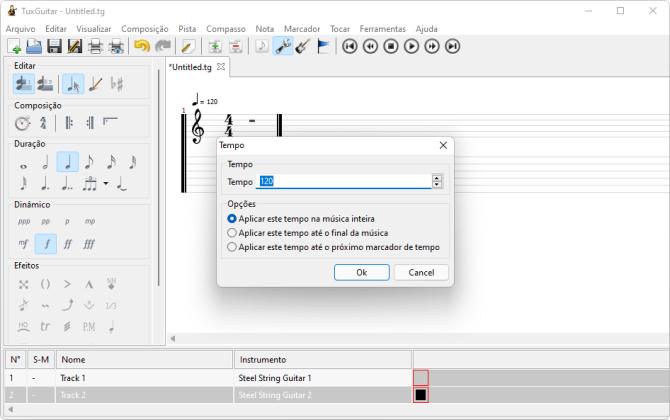Select 'até o próximo marcador de tempo' option
Image resolution: width=670 pixels, height=420 pixels.
coord(233,246)
